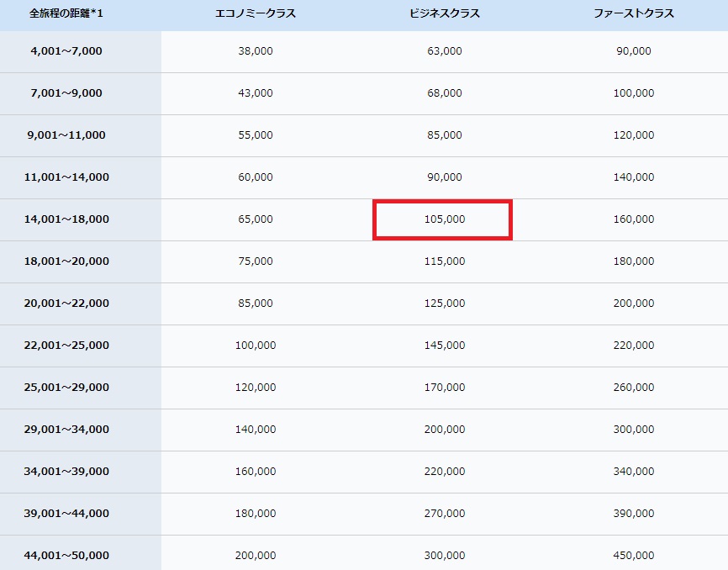Select first class 140,000 in 11,001~14,000 row
Viewport: 728px width, 570px height.
click(634, 177)
